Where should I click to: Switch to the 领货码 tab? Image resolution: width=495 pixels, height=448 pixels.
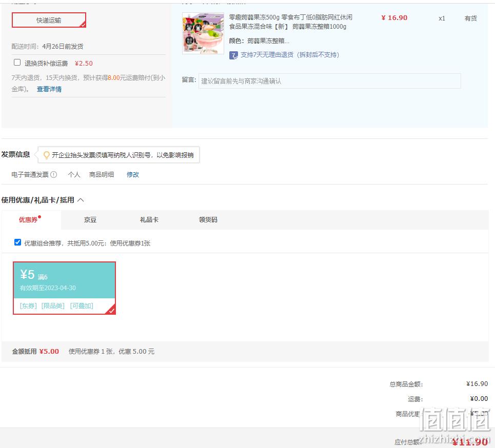(x=208, y=219)
